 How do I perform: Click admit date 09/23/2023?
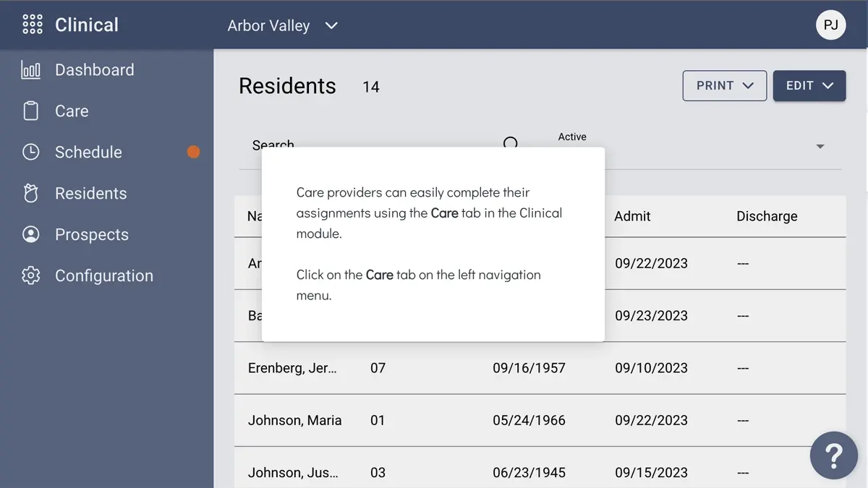coord(651,316)
